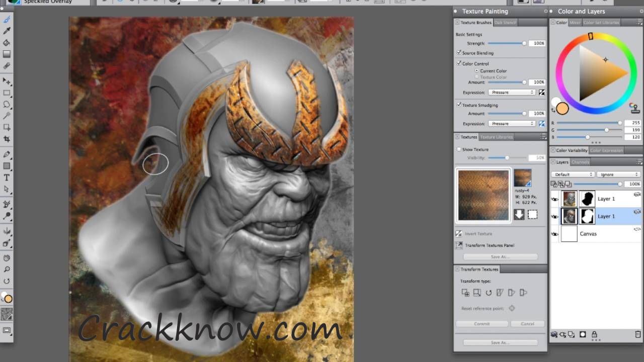The image size is (644, 362).
Task: Open the Color panel options menu
Action: click(639, 22)
